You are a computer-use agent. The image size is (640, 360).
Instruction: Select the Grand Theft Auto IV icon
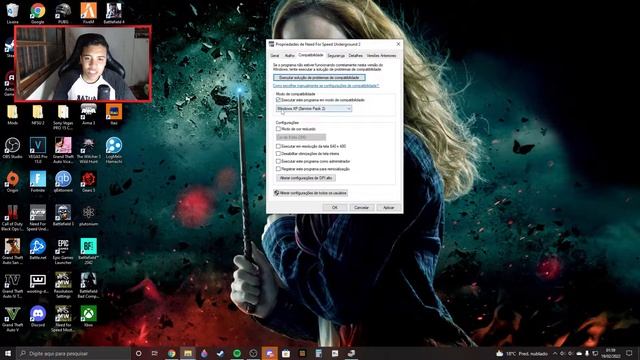(x=12, y=285)
